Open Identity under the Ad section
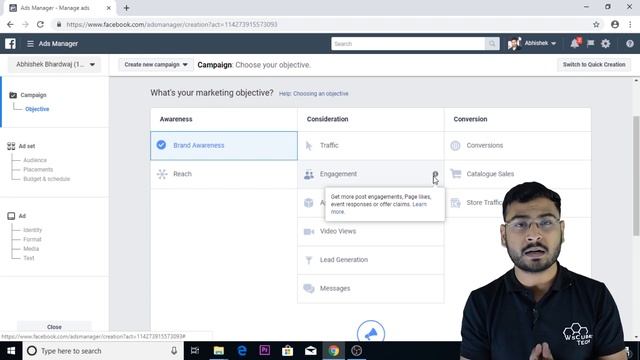The height and width of the screenshot is (360, 640). click(33, 230)
